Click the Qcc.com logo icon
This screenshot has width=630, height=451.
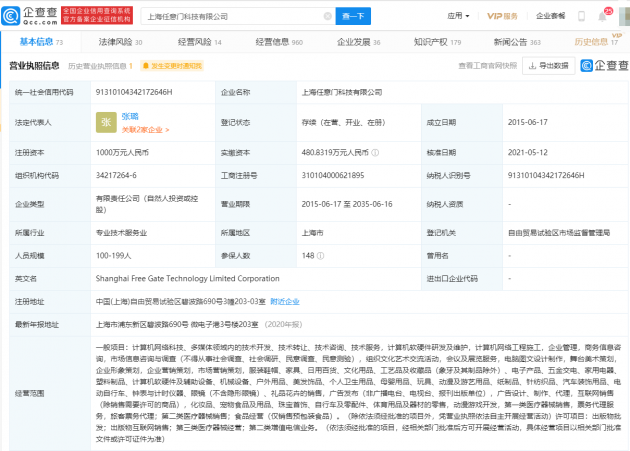pyautogui.click(x=10, y=16)
